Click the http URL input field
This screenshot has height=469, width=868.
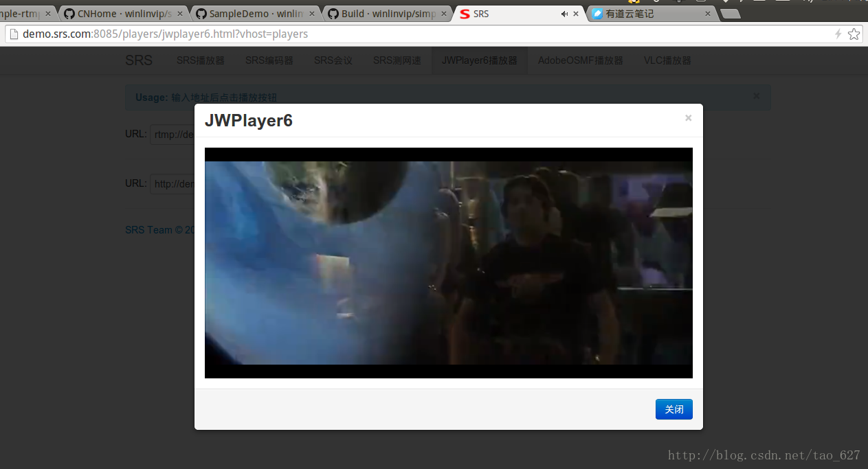click(x=173, y=184)
